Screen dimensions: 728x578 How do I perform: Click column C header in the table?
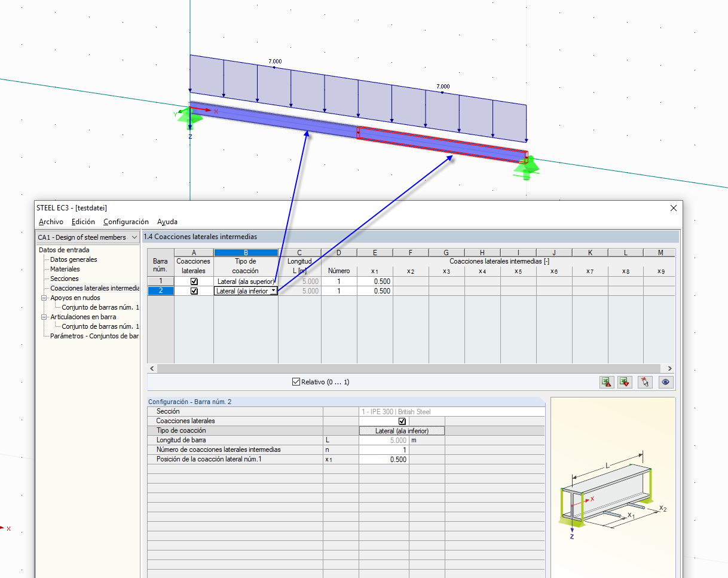299,253
